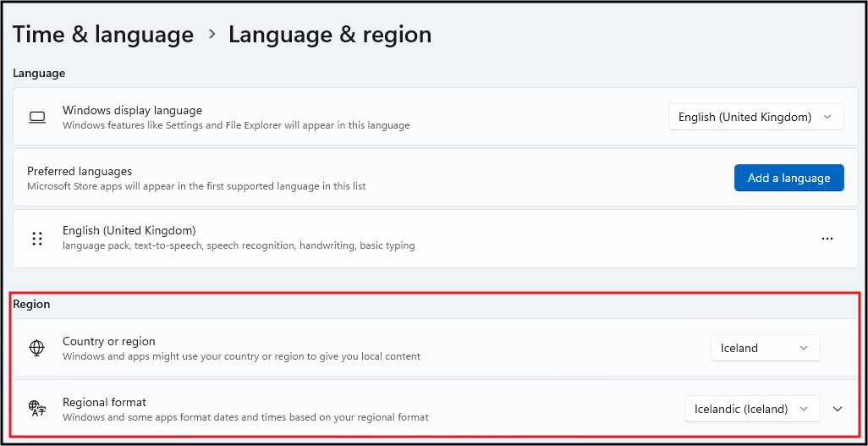Go back to Time & language
868x446 pixels.
tap(103, 35)
